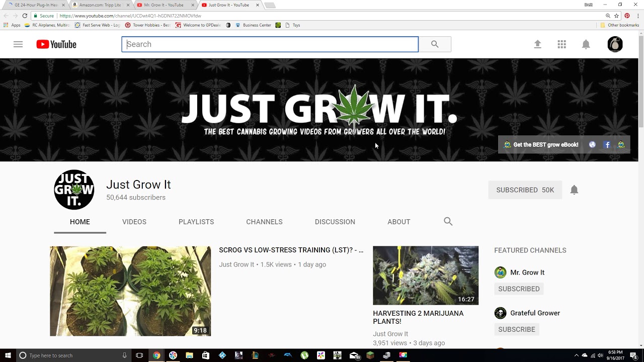The height and width of the screenshot is (362, 644).
Task: Open the Chrome three-dot menu
Action: (x=637, y=16)
